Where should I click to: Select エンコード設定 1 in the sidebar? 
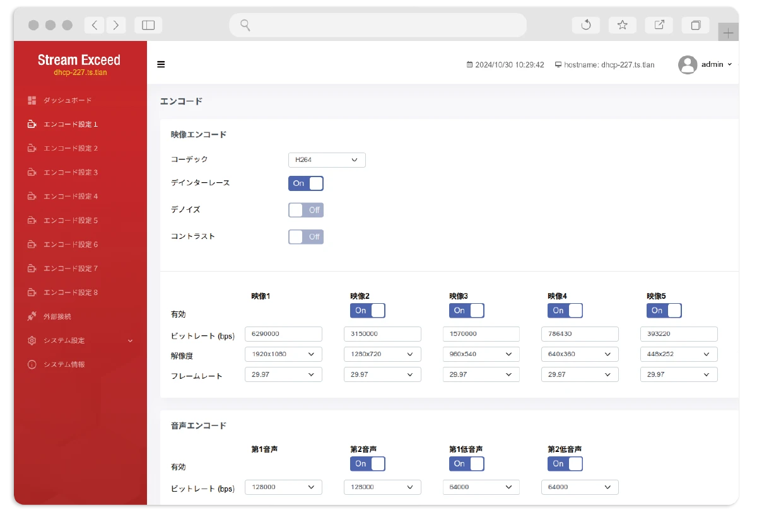(71, 124)
